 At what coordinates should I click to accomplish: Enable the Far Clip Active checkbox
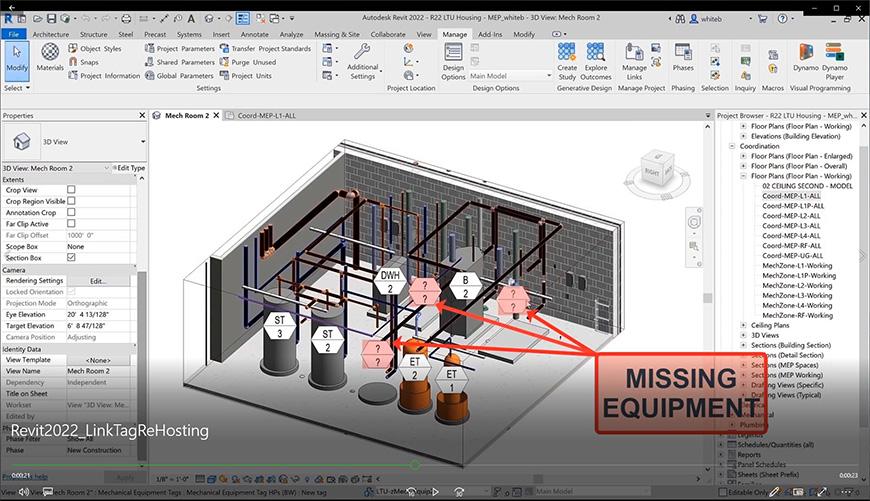click(71, 223)
